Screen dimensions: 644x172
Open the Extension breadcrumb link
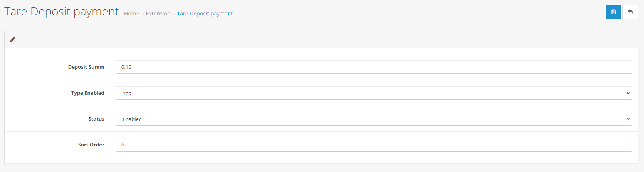[x=158, y=14]
